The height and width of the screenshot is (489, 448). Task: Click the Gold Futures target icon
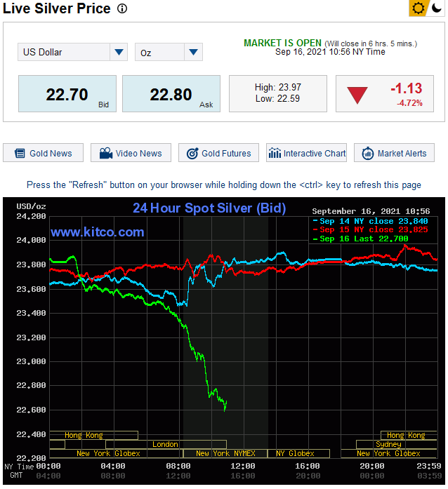pos(192,153)
